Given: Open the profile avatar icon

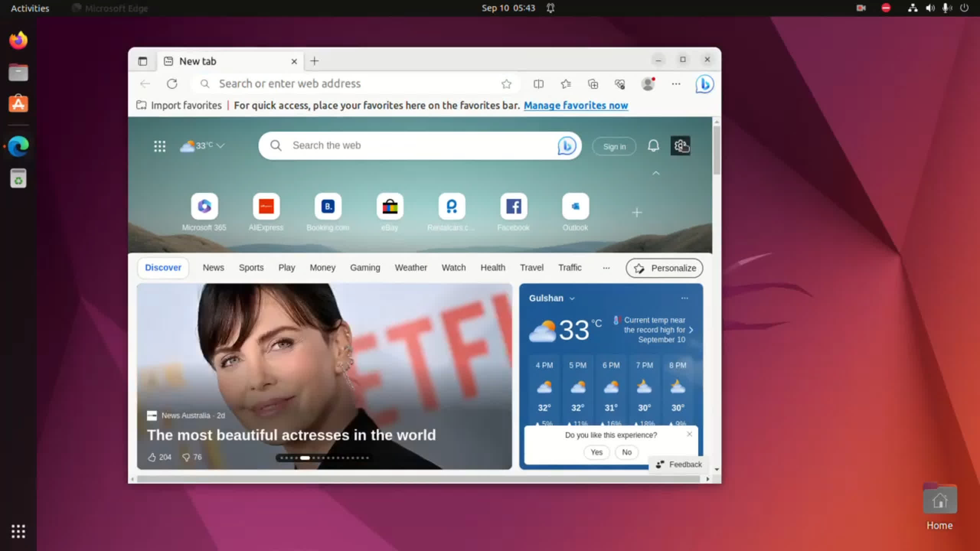Looking at the screenshot, I should click(x=648, y=84).
